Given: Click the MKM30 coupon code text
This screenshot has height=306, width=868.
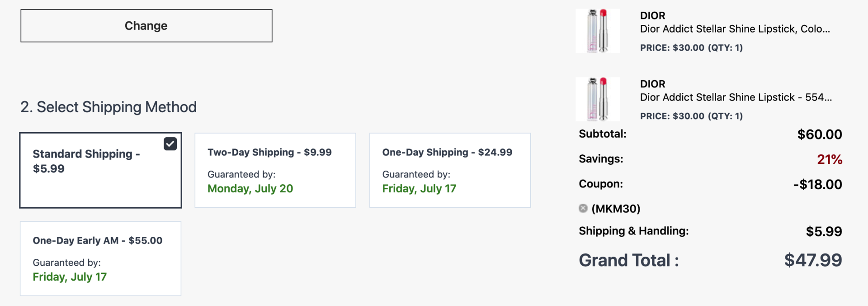Looking at the screenshot, I should pyautogui.click(x=616, y=209).
